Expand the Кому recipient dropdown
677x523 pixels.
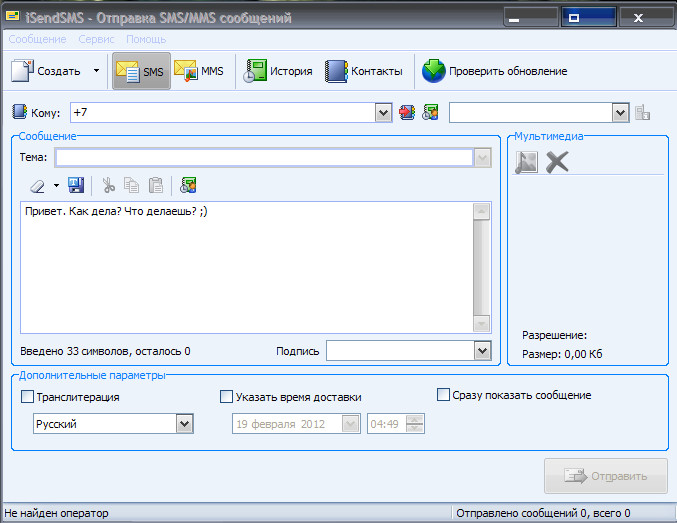[x=383, y=113]
